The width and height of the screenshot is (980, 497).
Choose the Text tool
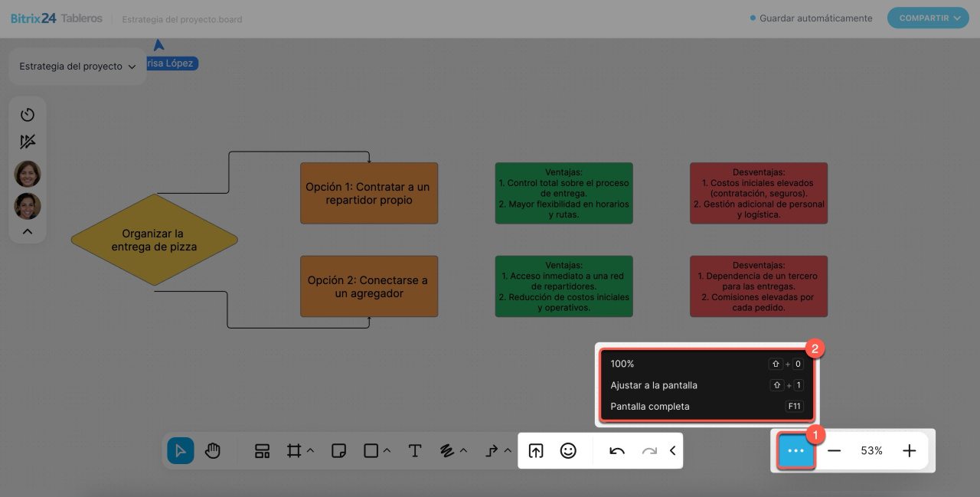(414, 451)
